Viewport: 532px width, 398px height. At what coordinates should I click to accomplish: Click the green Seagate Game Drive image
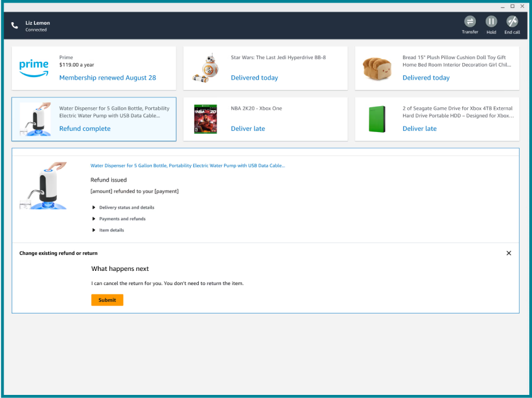pos(377,119)
